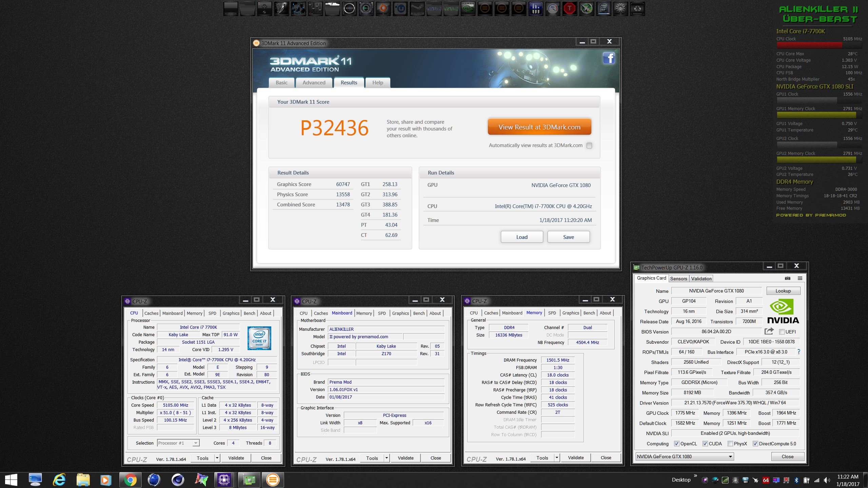Expand the GPU selection dropdown in GPU-Z
Image resolution: width=868 pixels, height=488 pixels.
pos(730,456)
